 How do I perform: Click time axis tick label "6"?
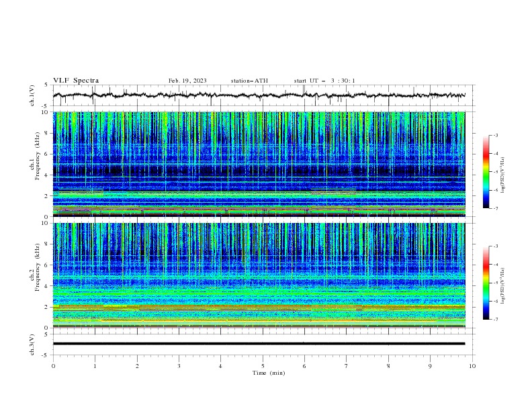(304, 366)
